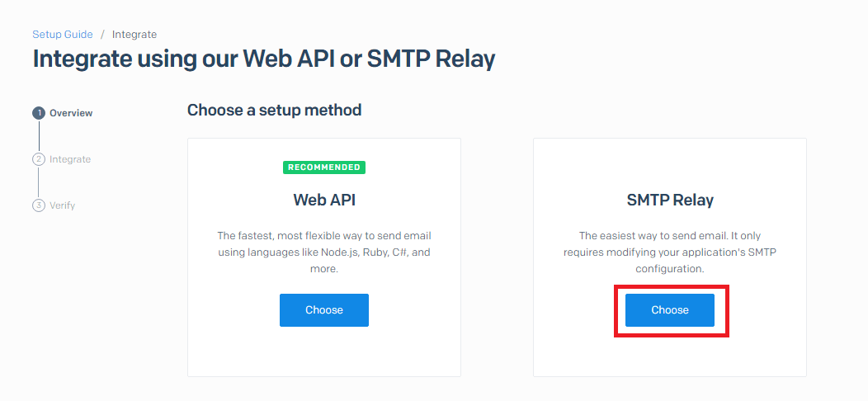
Task: Click the SMTP Relay description text
Action: 670,252
